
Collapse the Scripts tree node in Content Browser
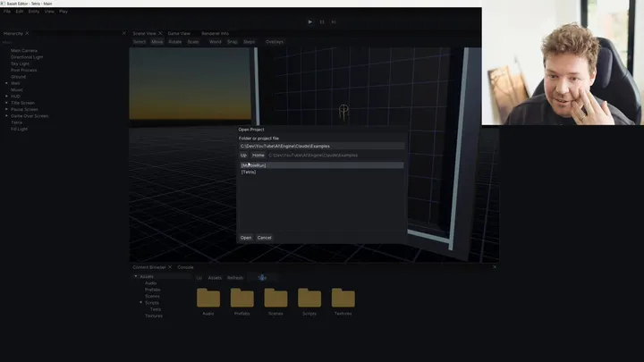click(141, 302)
